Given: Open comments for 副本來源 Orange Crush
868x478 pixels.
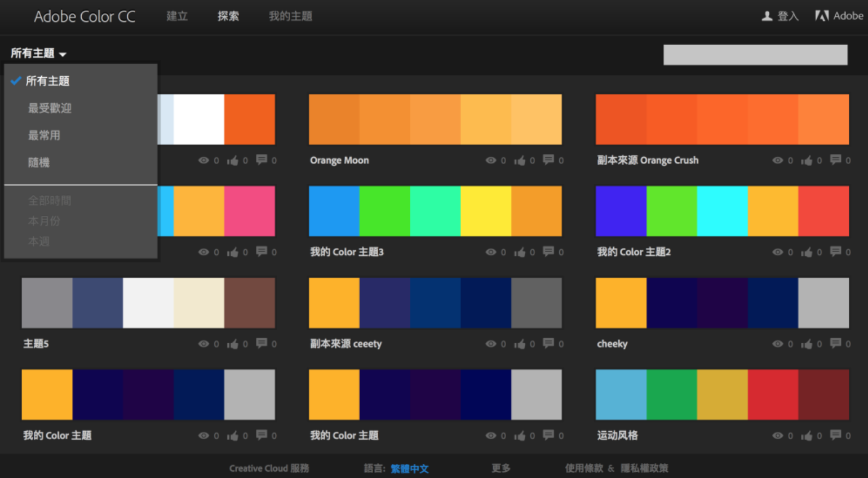Looking at the screenshot, I should pyautogui.click(x=835, y=160).
